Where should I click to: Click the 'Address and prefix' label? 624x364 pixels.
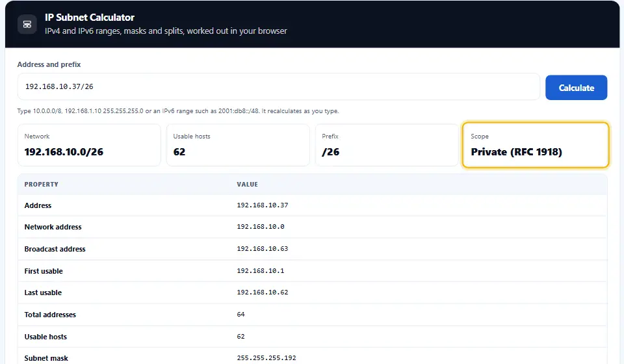(x=49, y=64)
